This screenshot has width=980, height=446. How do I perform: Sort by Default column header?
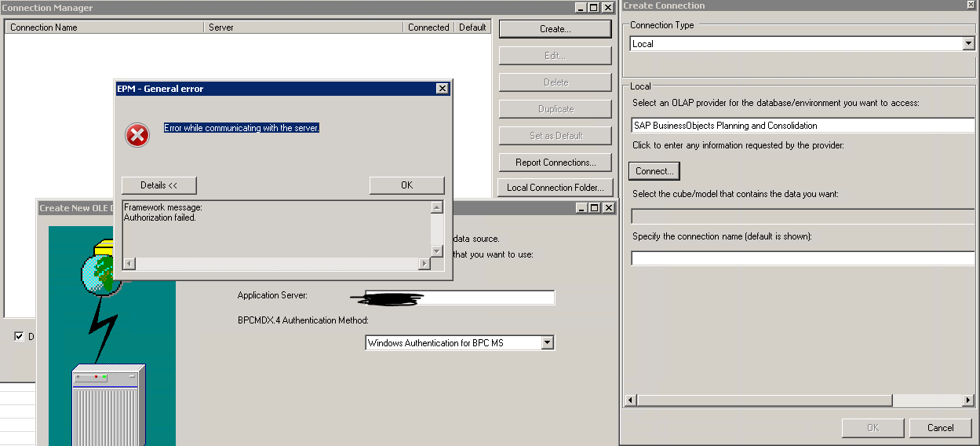(x=472, y=27)
